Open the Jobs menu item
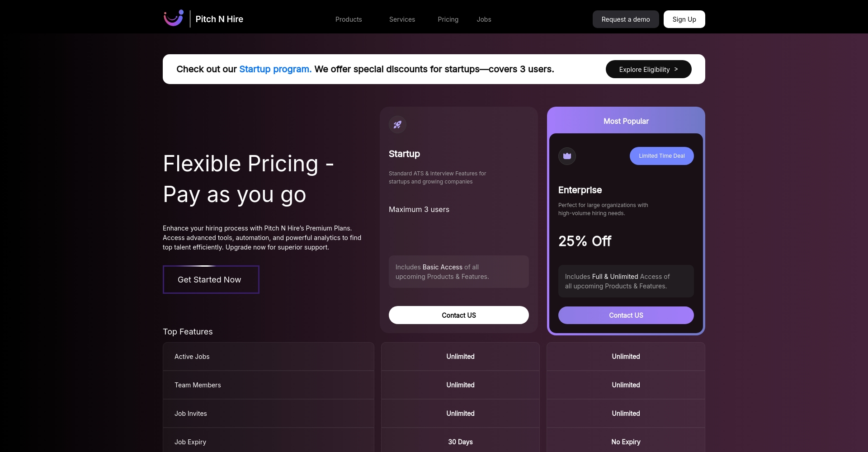 pyautogui.click(x=484, y=19)
